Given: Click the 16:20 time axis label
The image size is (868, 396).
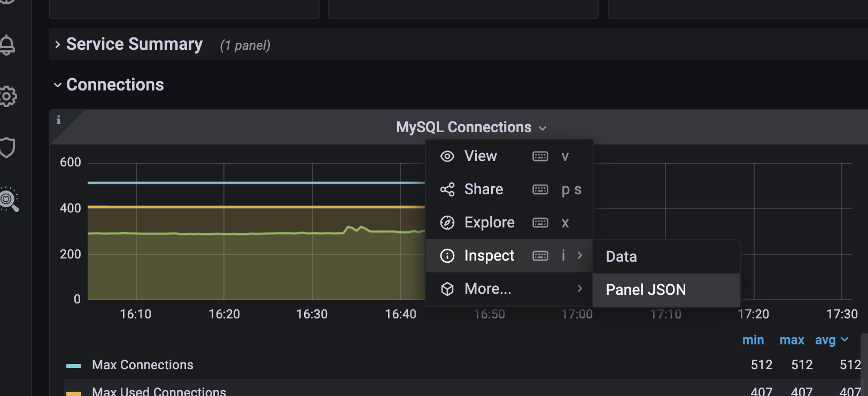Looking at the screenshot, I should click(224, 314).
